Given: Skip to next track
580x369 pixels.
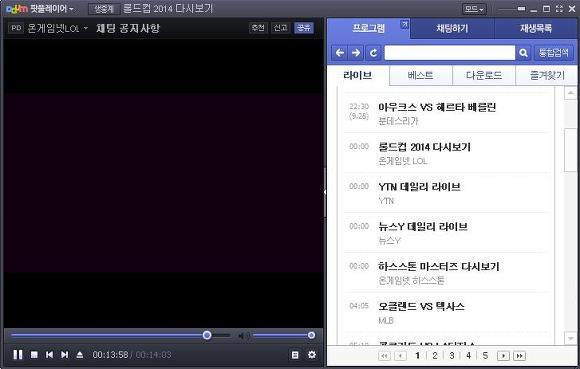Looking at the screenshot, I should click(64, 355).
